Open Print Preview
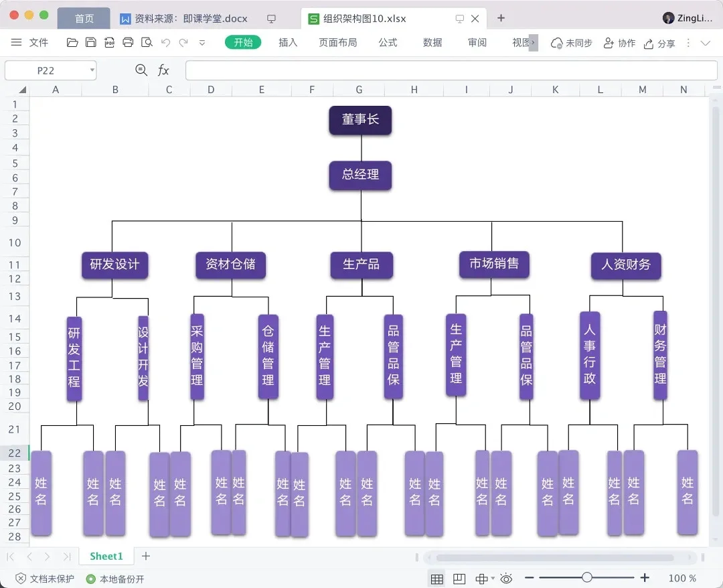The image size is (723, 588). [146, 42]
